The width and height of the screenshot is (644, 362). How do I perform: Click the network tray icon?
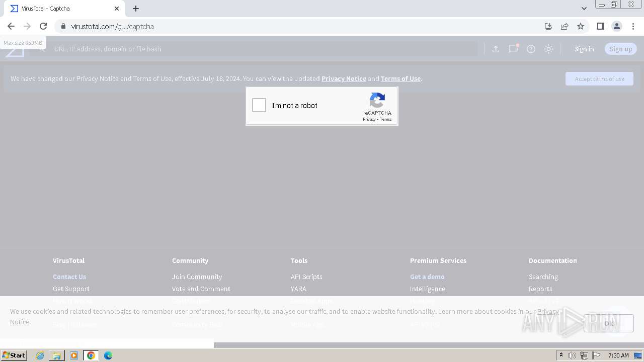pos(584,355)
